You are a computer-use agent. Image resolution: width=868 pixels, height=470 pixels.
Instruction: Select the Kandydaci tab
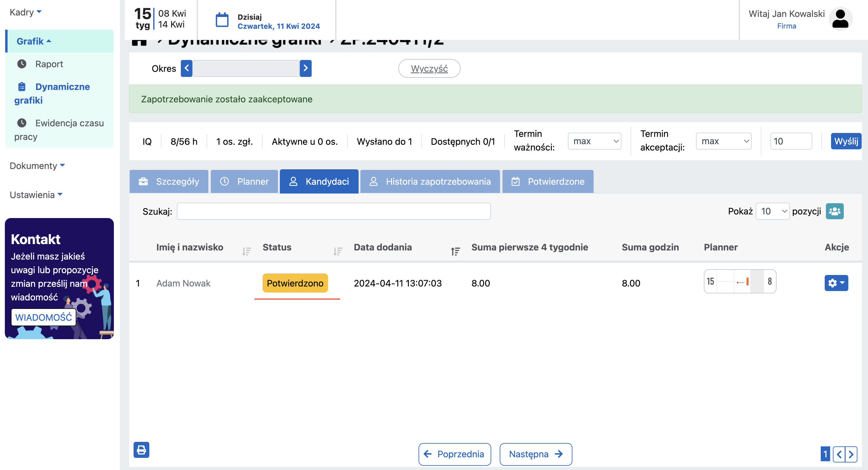click(319, 181)
